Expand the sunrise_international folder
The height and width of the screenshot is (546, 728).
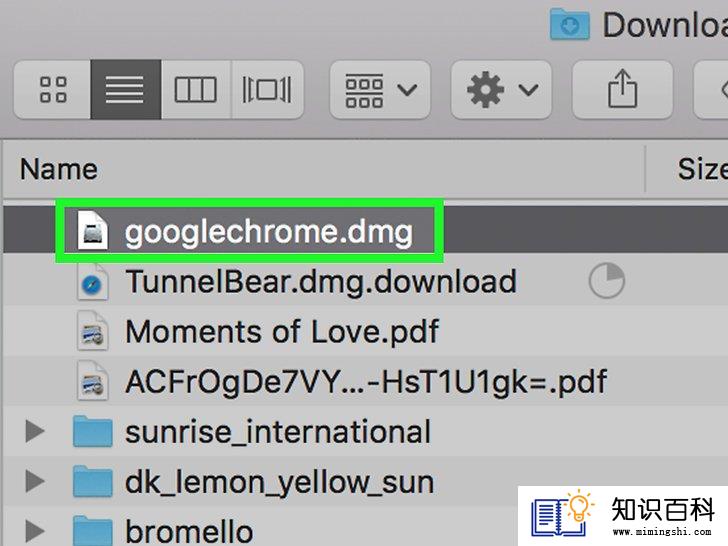pyautogui.click(x=35, y=431)
